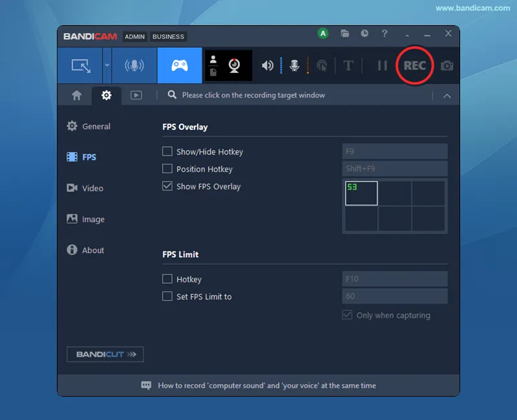
Task: Toggle the microphone icon
Action: [x=295, y=66]
